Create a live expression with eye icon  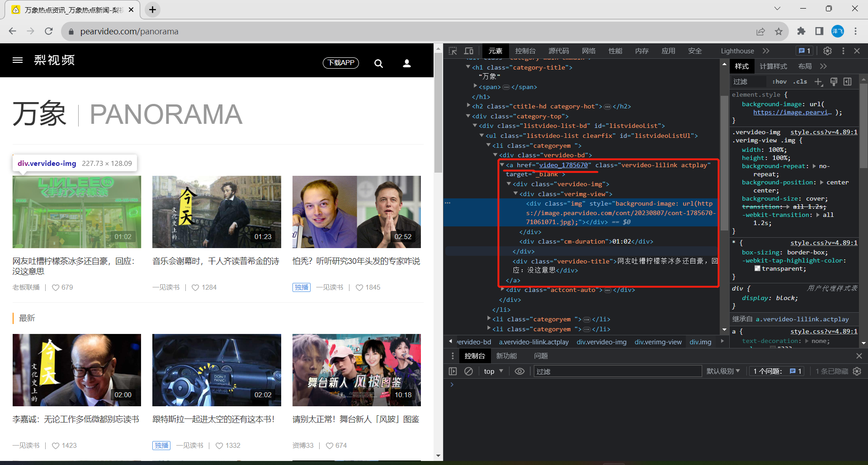pos(519,371)
